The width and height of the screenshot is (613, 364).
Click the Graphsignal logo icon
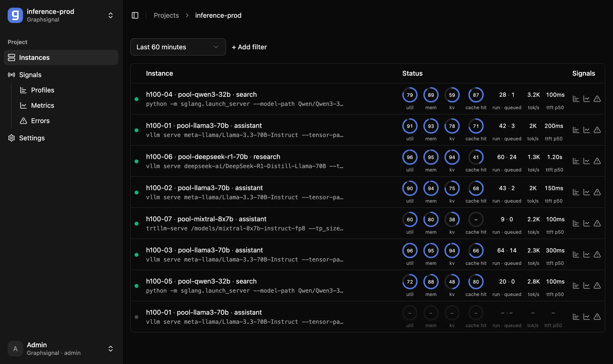pos(15,15)
